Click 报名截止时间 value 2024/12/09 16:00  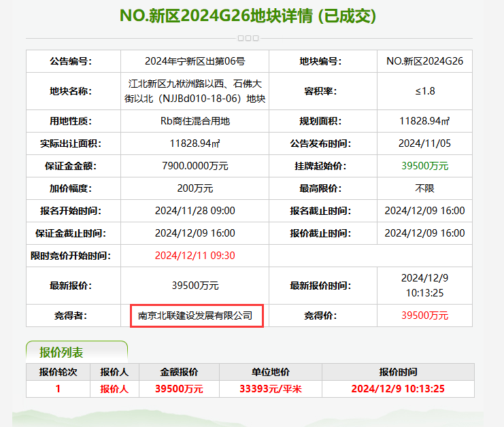pos(424,211)
